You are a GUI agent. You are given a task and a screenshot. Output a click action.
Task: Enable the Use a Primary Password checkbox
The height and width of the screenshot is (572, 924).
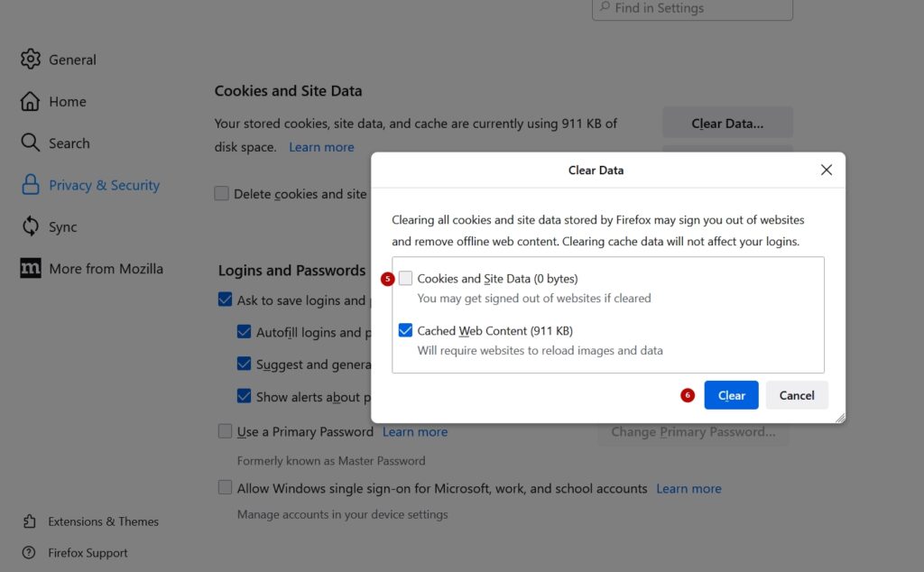[x=225, y=431]
